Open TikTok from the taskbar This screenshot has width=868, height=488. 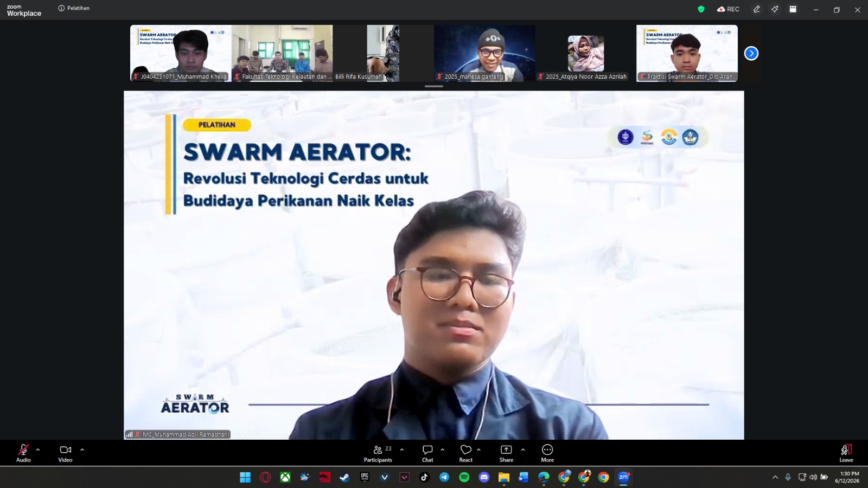[x=424, y=477]
